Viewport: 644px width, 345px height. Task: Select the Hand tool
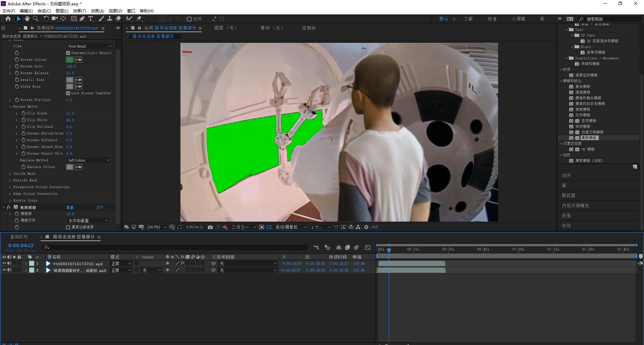[x=27, y=19]
